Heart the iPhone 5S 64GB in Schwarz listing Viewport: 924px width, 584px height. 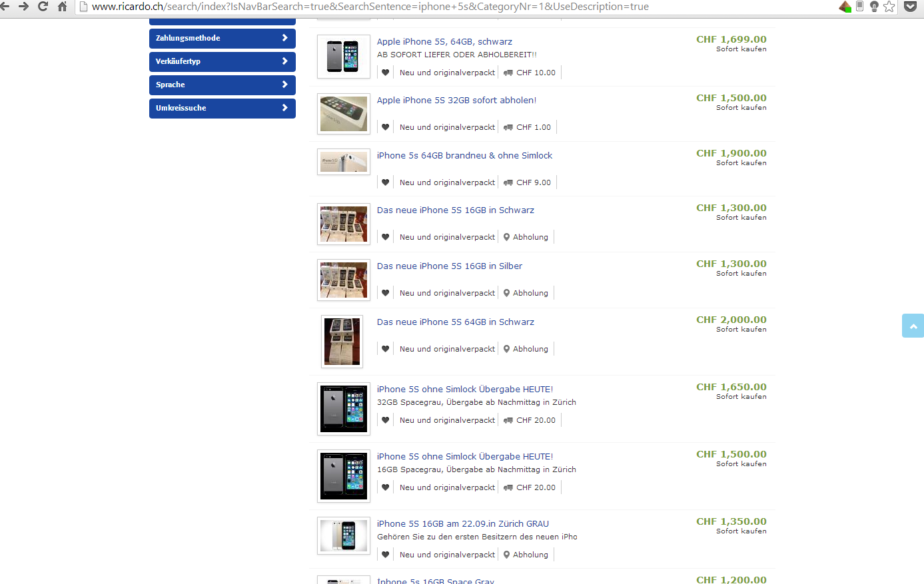pyautogui.click(x=385, y=349)
